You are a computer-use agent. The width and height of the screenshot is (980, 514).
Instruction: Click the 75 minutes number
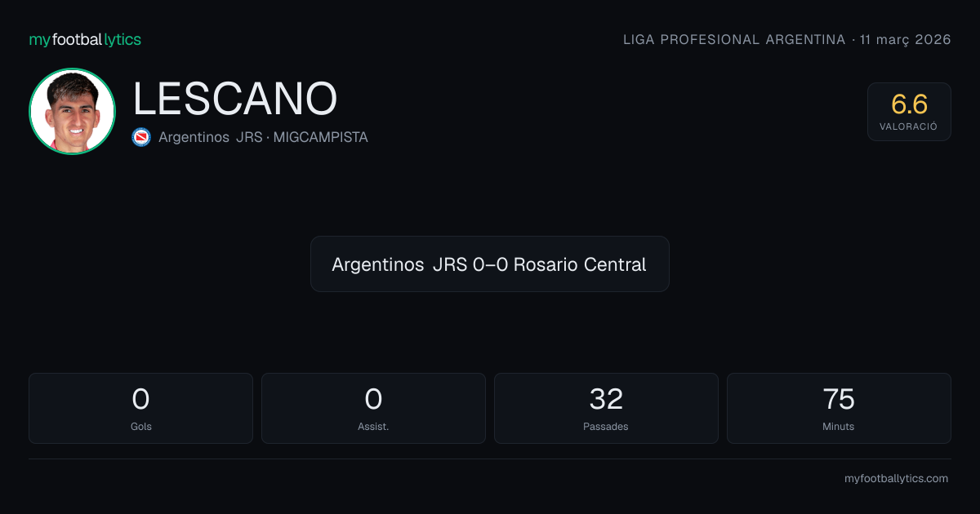click(x=839, y=399)
